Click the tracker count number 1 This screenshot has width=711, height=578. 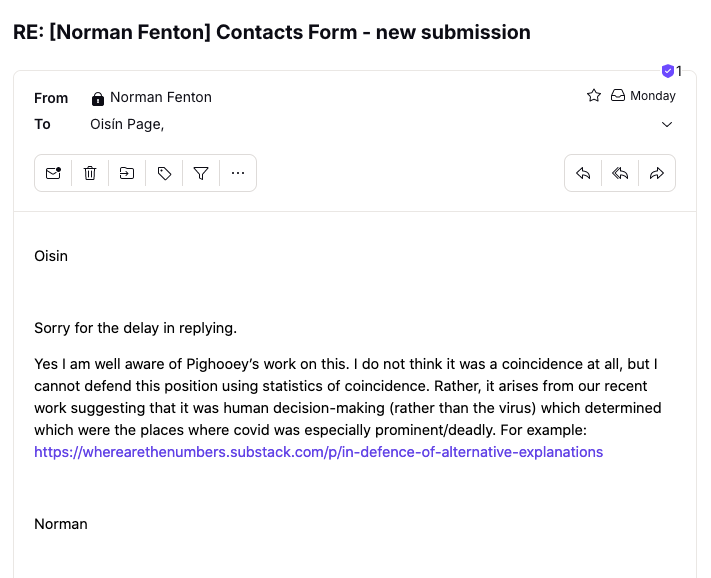(679, 71)
